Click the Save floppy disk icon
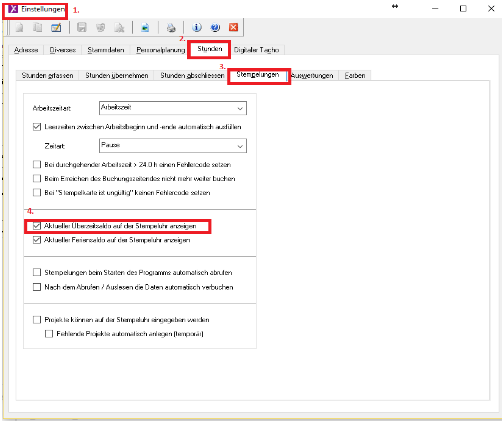 [82, 28]
